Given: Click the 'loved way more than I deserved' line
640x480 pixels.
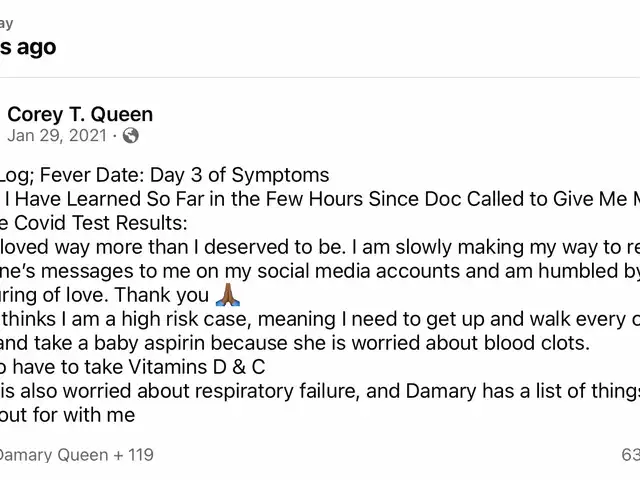Looking at the screenshot, I should 320,247.
